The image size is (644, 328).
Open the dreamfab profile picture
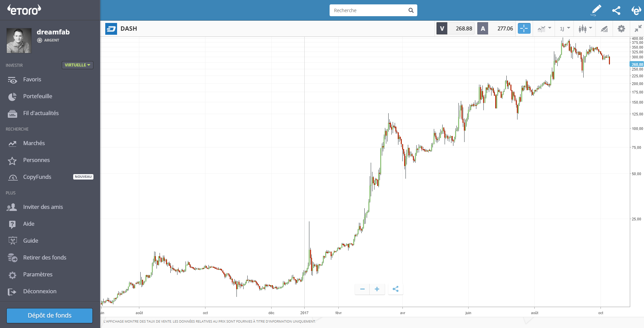pos(19,40)
